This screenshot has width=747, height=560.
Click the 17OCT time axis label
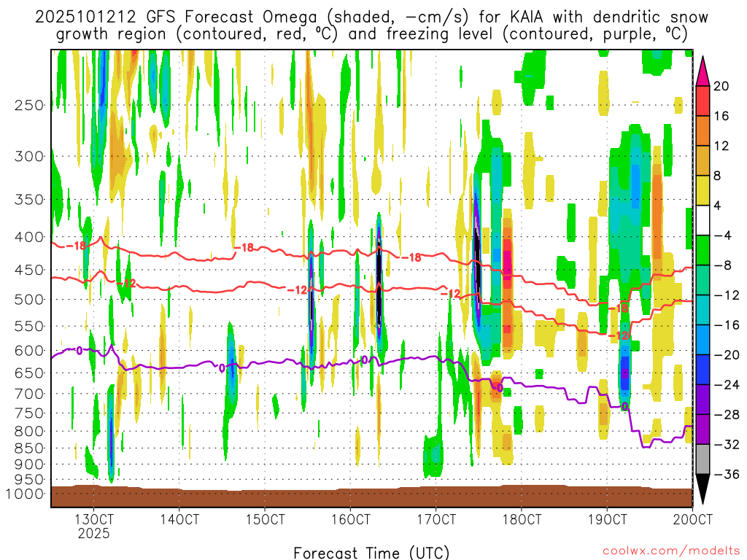pyautogui.click(x=436, y=519)
